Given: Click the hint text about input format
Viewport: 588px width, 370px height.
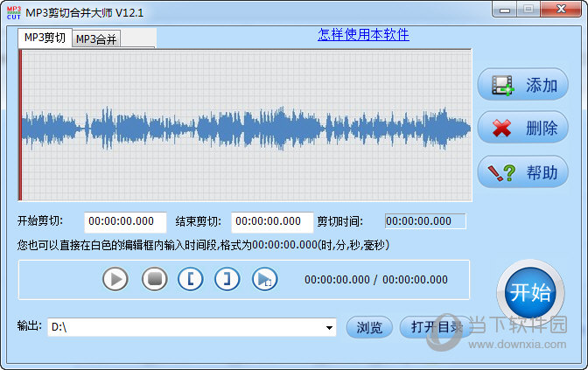Looking at the screenshot, I should click(x=203, y=245).
